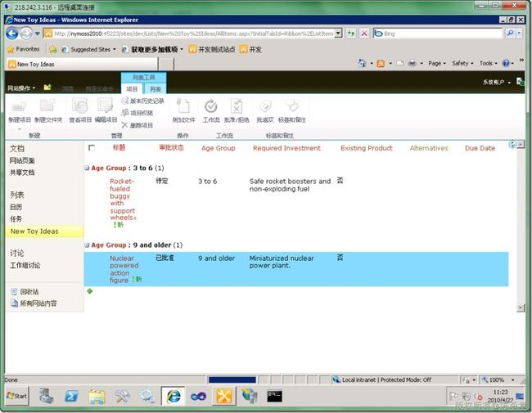Open the Nuclear powered action figure link
Viewport: 532px width, 413px height.
pos(124,269)
